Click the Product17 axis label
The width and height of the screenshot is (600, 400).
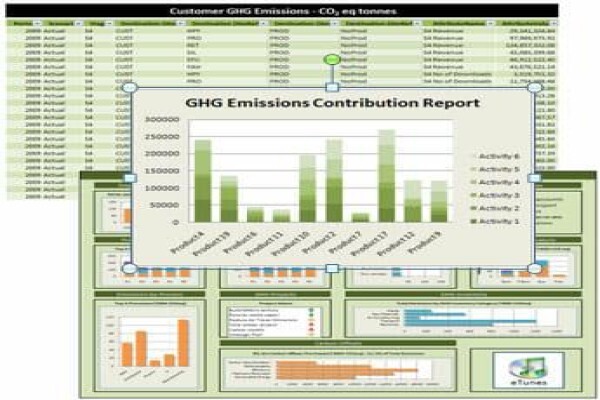[370, 244]
